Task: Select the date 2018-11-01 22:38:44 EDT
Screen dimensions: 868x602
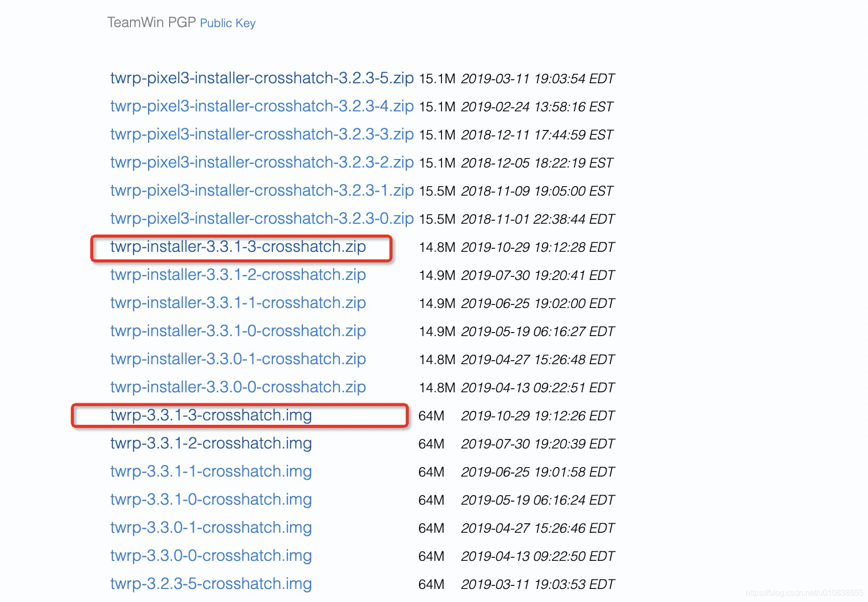Action: 538,219
